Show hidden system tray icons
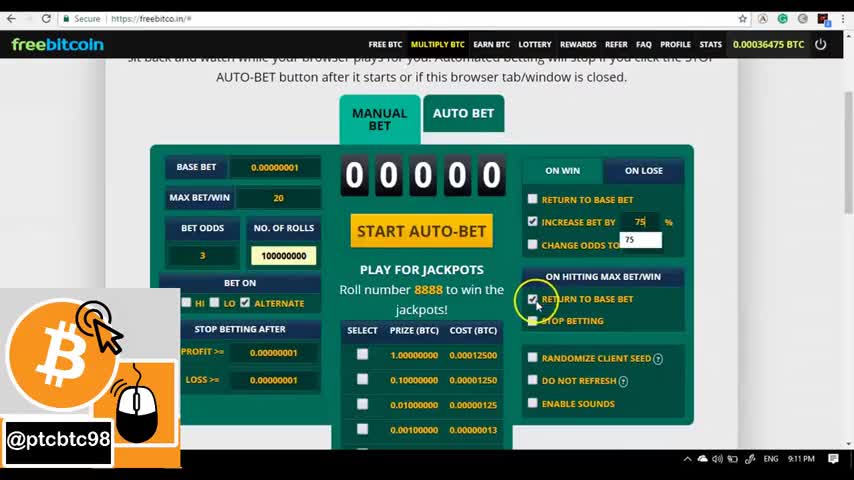 687,459
